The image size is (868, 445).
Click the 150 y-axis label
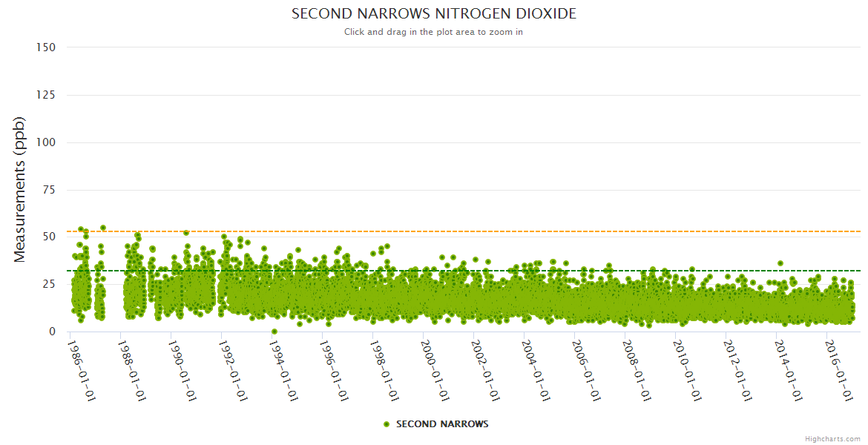(46, 47)
